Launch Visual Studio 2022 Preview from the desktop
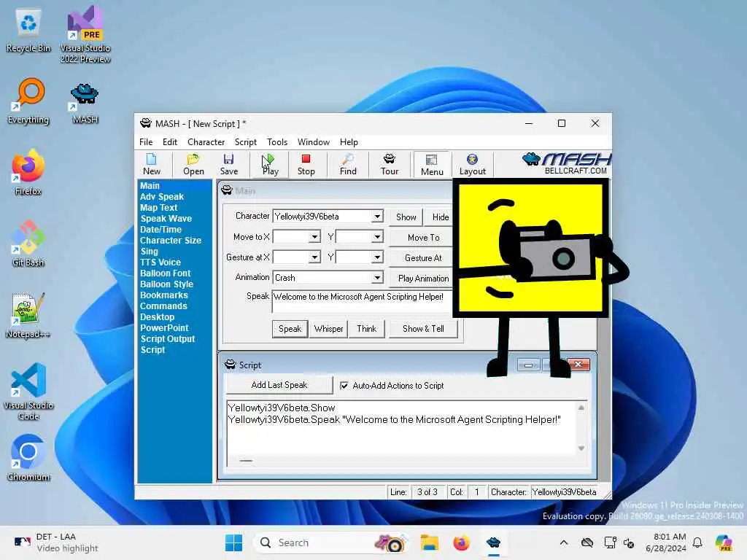The image size is (747, 560). (x=85, y=35)
